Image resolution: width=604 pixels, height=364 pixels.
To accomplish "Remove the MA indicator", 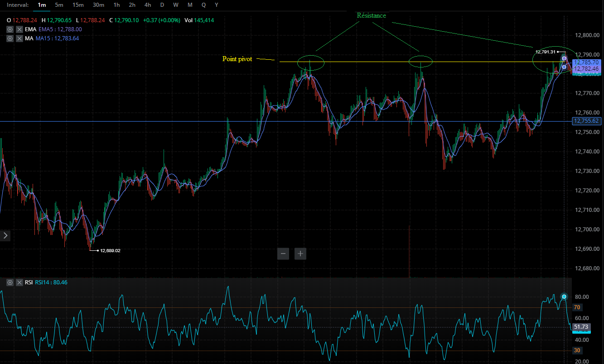I will point(19,38).
